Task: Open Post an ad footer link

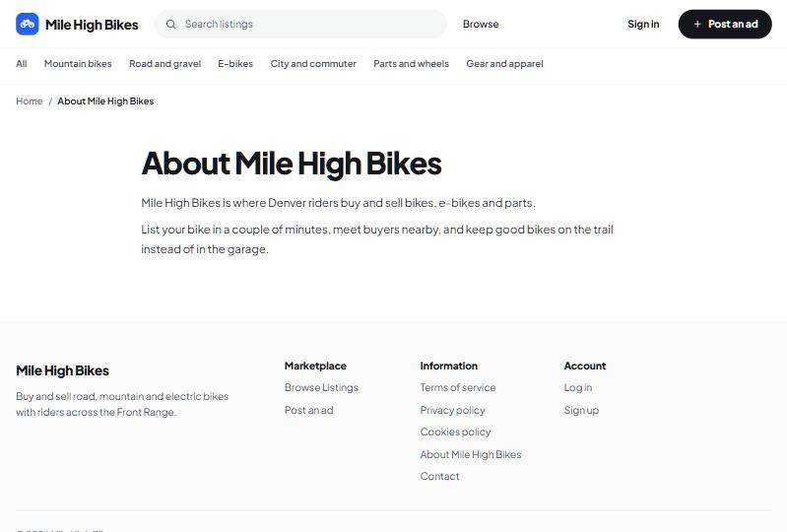Action: coord(308,410)
